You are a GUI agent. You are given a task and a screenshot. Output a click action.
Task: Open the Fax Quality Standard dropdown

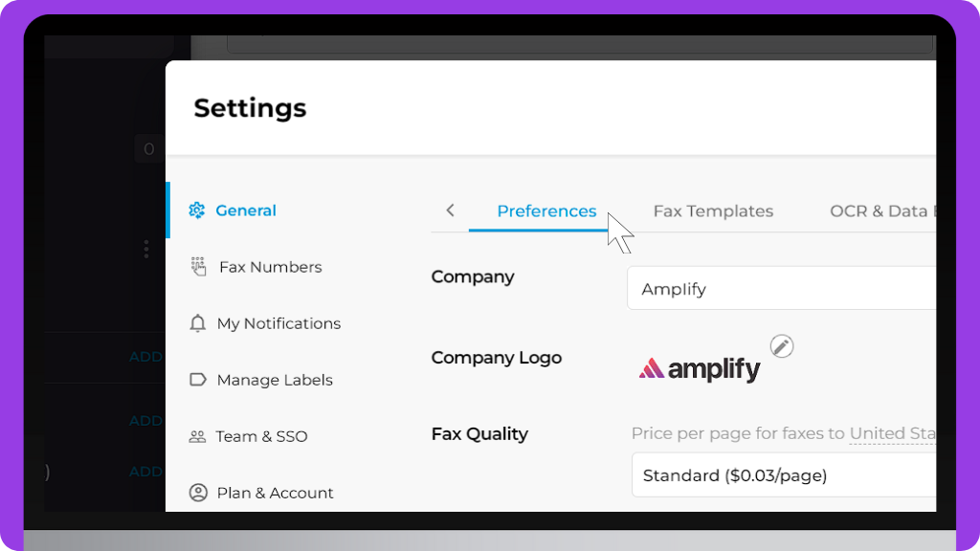click(x=783, y=475)
